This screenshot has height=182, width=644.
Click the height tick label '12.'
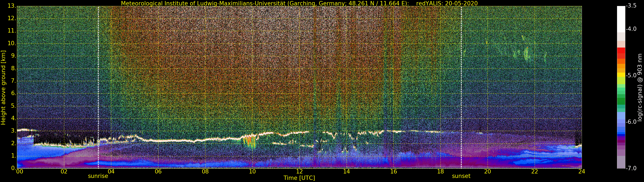(x=12, y=18)
